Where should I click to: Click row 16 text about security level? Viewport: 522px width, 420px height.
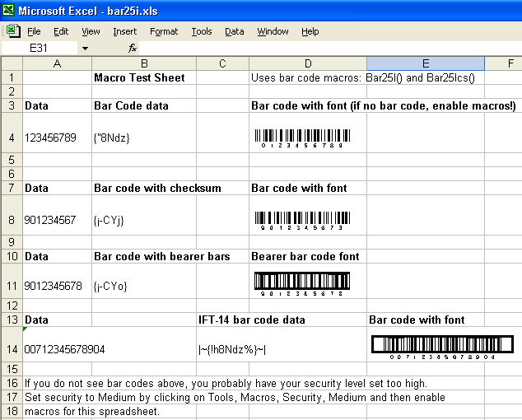[226, 384]
